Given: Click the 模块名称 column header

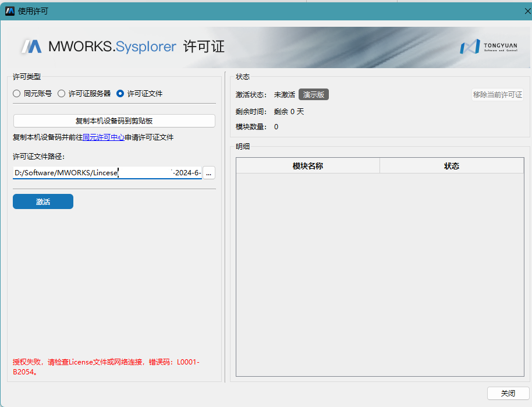Looking at the screenshot, I should click(x=308, y=166).
